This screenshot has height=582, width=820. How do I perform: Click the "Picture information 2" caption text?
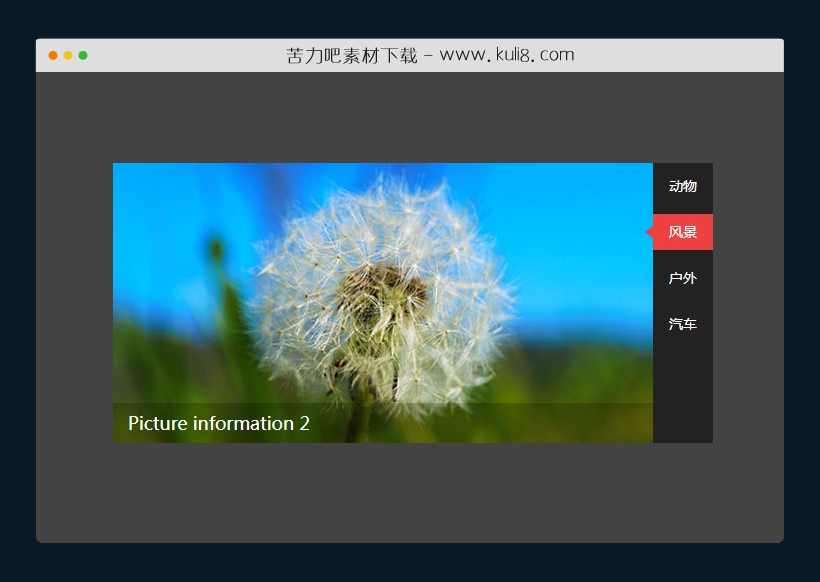coord(219,424)
